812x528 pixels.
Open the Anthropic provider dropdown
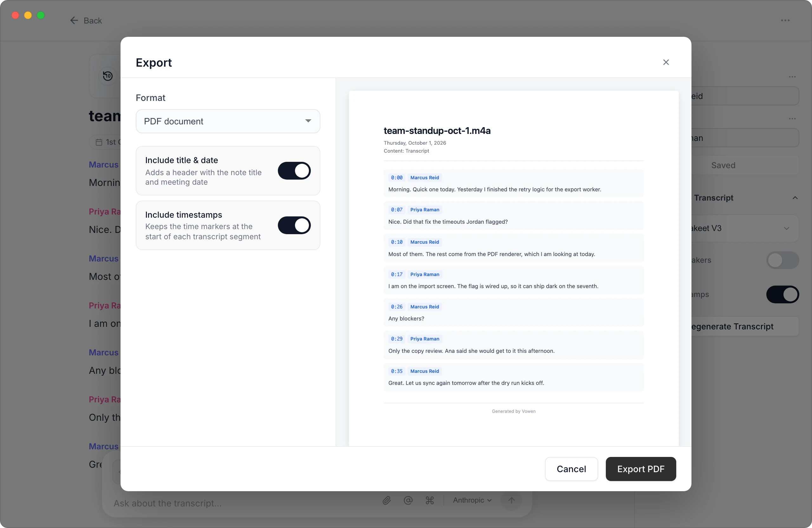472,500
